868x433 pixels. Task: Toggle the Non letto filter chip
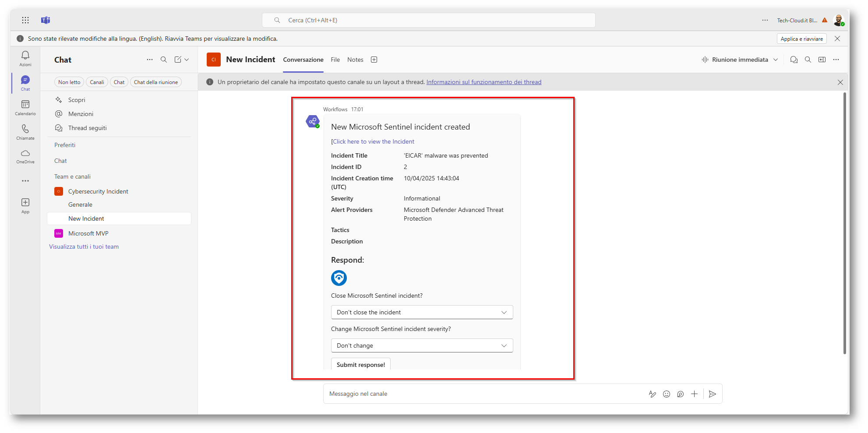pos(69,82)
